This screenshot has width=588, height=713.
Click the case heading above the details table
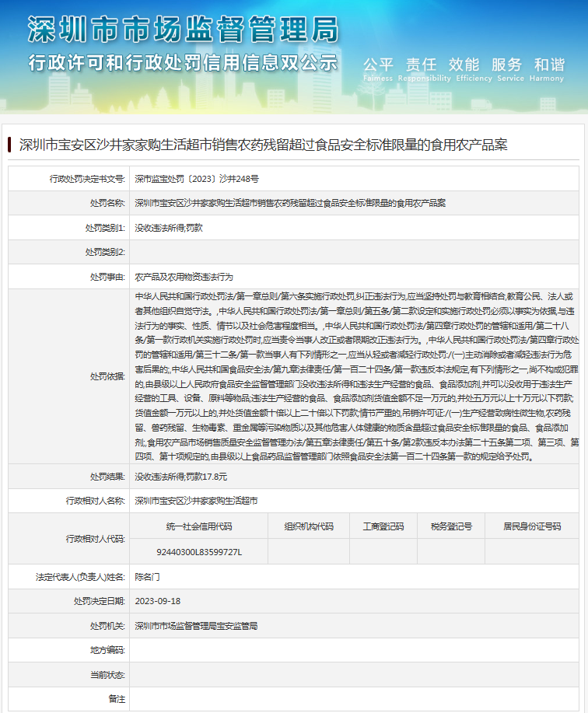click(x=263, y=145)
